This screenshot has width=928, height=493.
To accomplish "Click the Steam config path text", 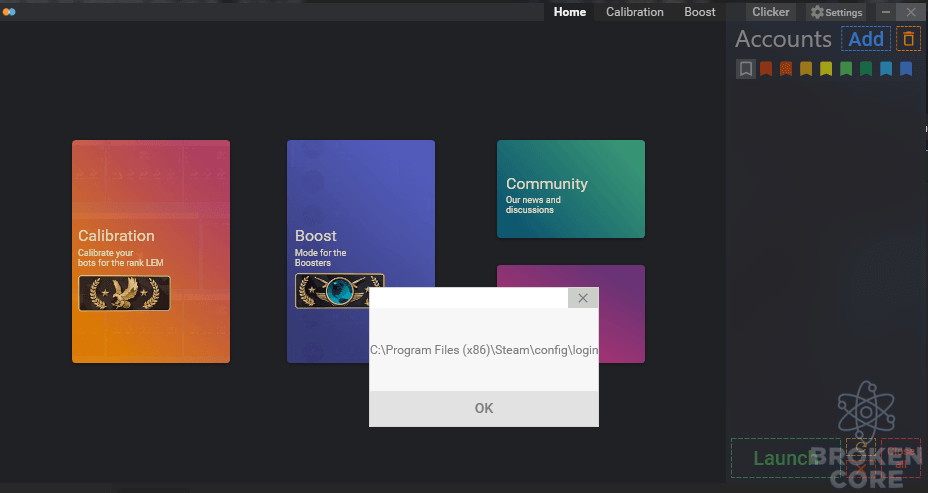I will coord(484,350).
